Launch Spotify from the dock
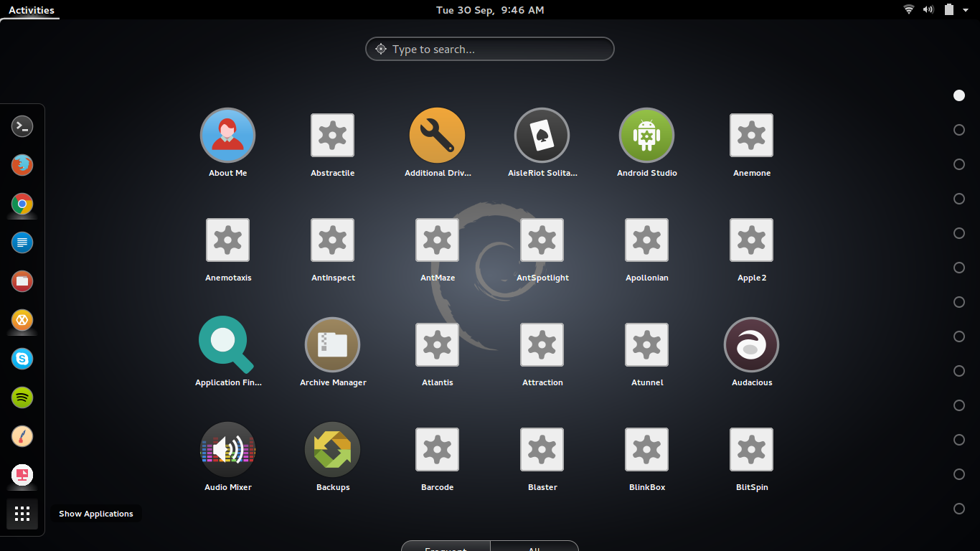Screen dimensions: 980x551 (22, 397)
